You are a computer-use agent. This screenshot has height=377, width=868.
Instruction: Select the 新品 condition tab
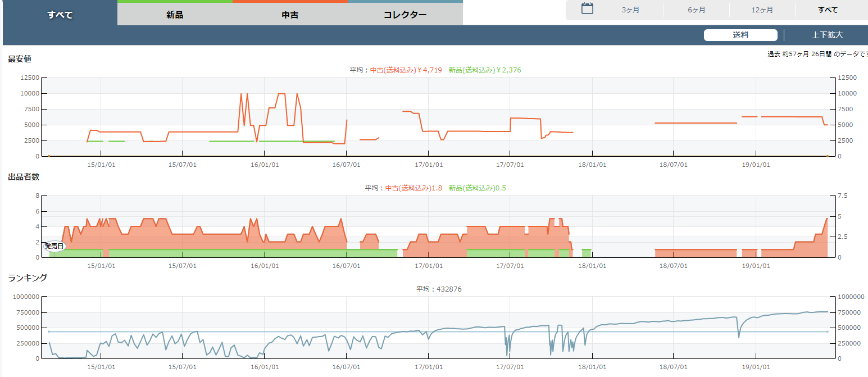coord(175,15)
